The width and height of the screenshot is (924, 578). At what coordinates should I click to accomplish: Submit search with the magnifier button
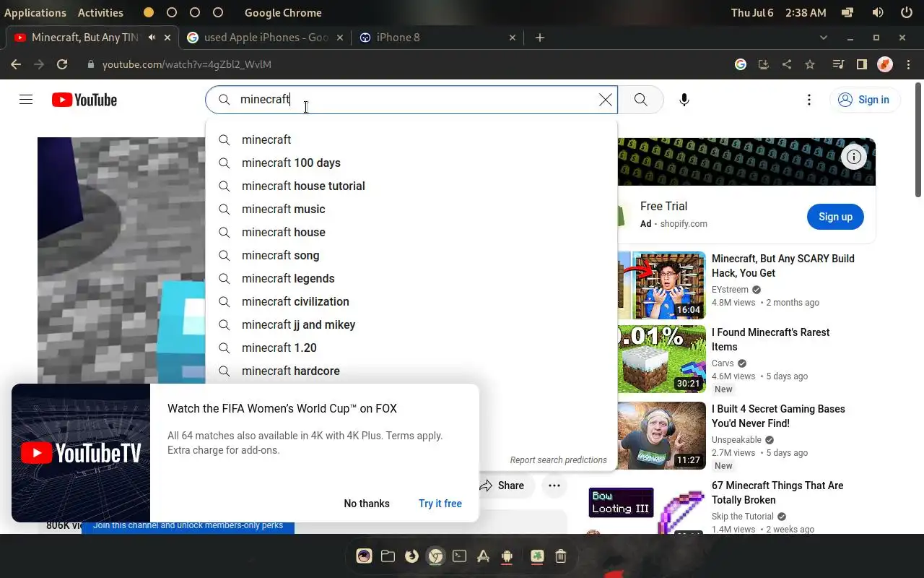pos(640,100)
